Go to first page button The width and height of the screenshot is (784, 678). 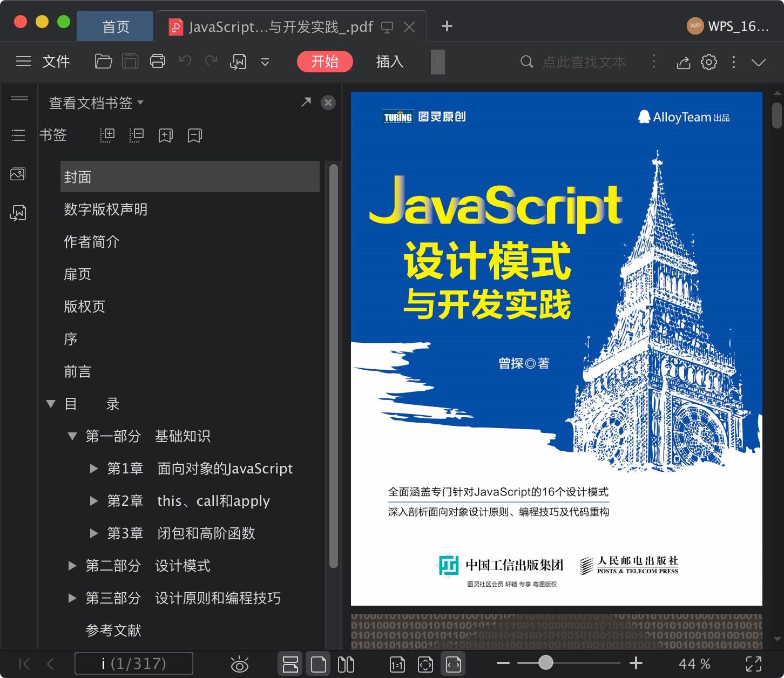(x=24, y=664)
